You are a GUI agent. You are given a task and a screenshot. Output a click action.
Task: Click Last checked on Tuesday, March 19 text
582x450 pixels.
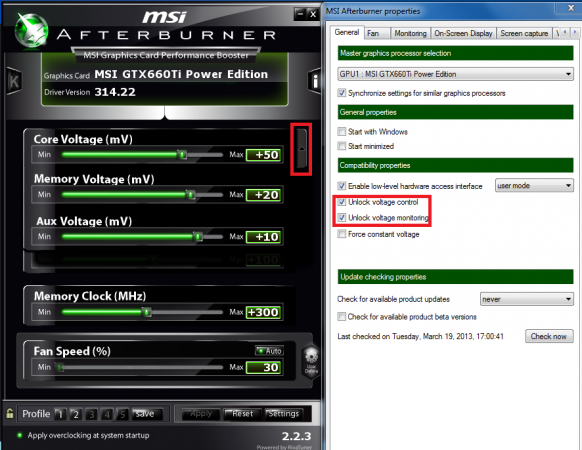click(x=420, y=336)
